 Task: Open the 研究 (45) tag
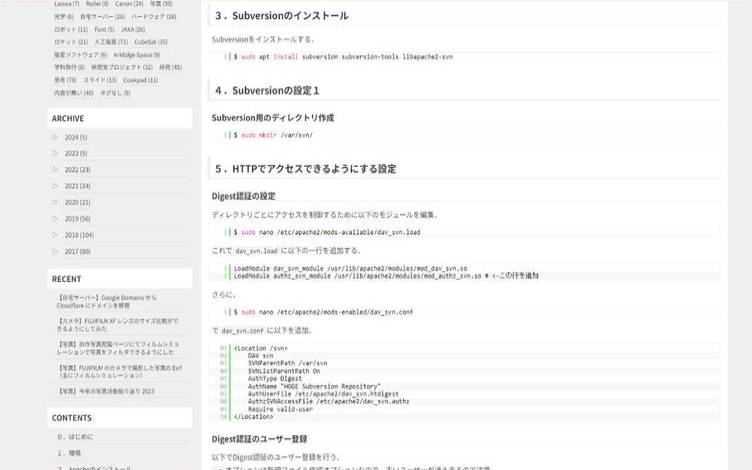[170, 67]
